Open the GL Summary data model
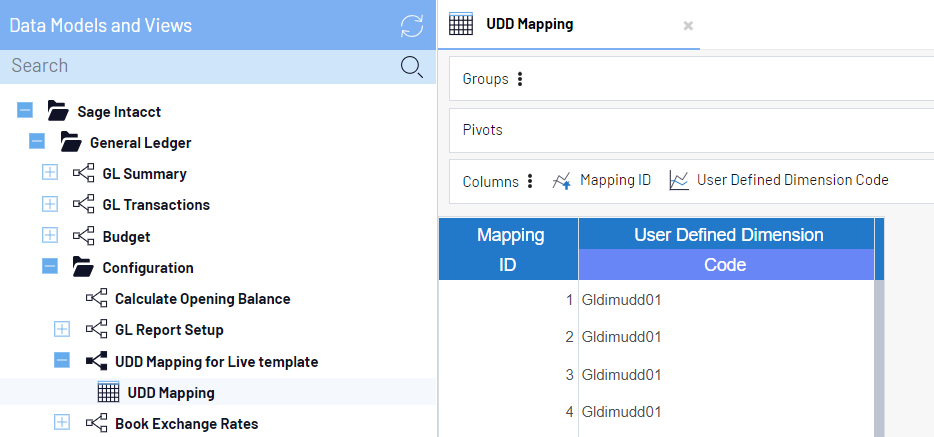This screenshot has height=437, width=934. 144,174
